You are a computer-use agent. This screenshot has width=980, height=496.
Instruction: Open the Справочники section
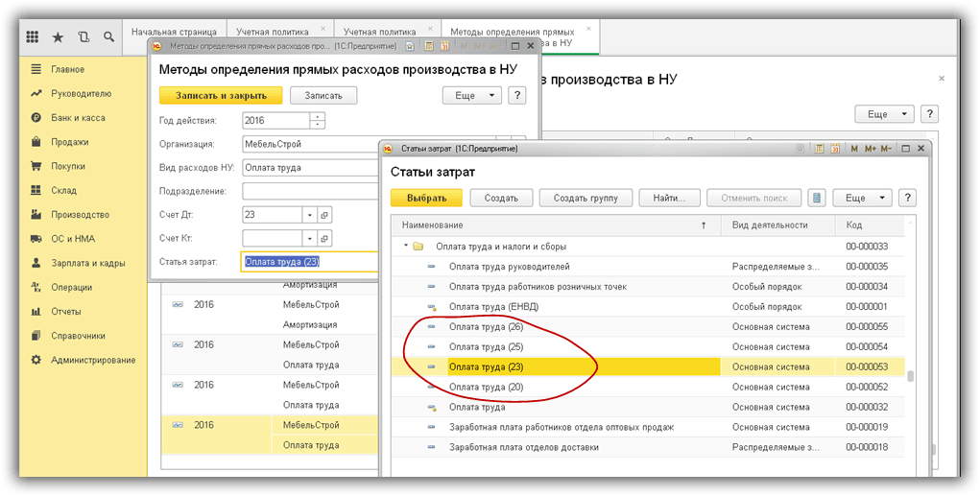[78, 336]
